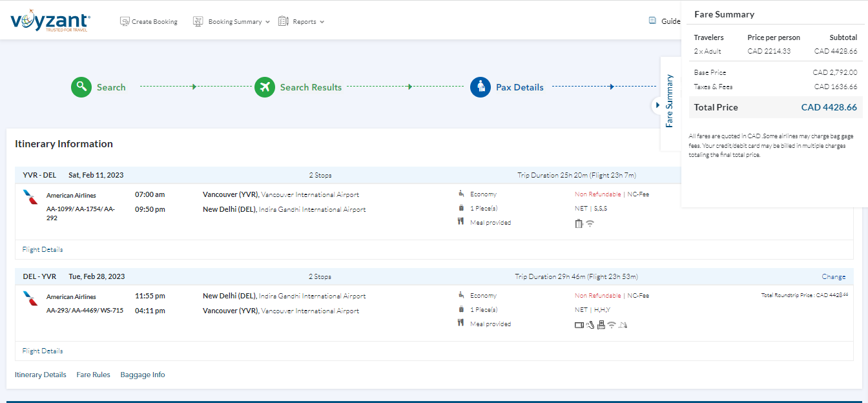868x403 pixels.
Task: Click the Guide book icon in header
Action: coord(652,21)
